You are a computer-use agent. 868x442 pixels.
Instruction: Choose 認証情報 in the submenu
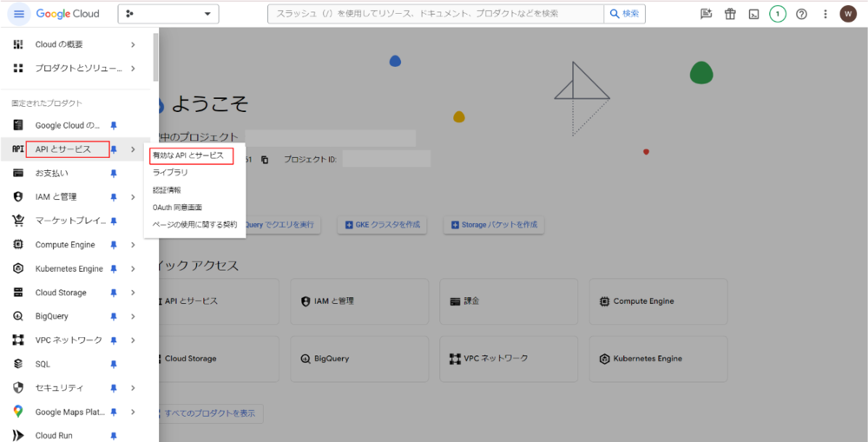pos(167,190)
